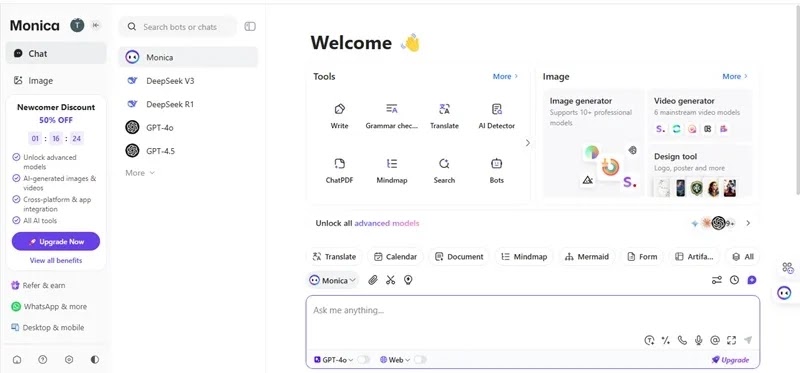Screen dimensions: 800x373
Task: Click the Upgrade link in input box
Action: coord(730,360)
